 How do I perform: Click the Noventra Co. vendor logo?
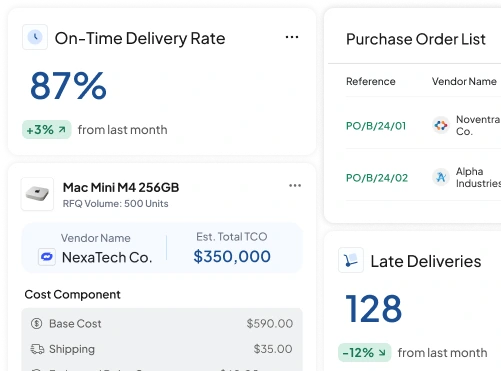pyautogui.click(x=441, y=125)
